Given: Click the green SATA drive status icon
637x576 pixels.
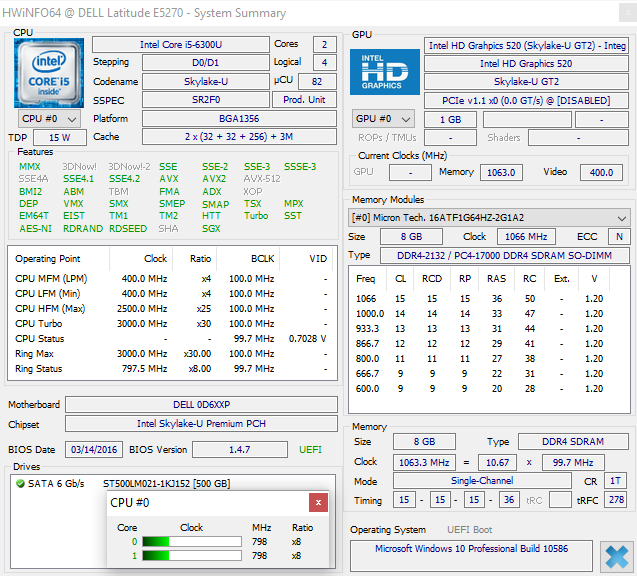Looking at the screenshot, I should click(20, 483).
